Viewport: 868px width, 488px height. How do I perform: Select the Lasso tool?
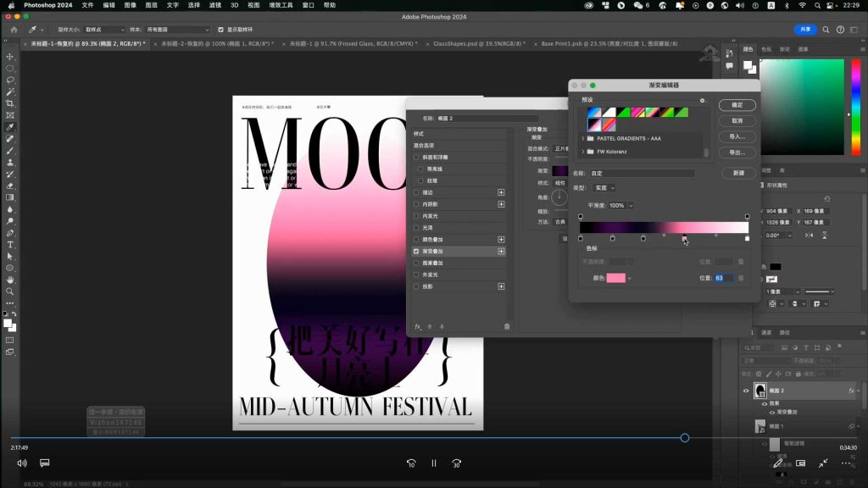tap(10, 80)
